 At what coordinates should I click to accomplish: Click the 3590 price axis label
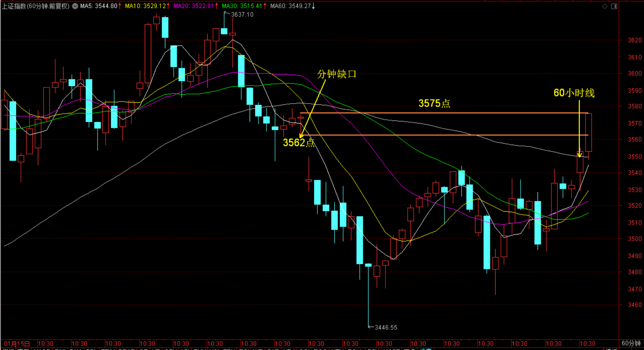[635, 90]
